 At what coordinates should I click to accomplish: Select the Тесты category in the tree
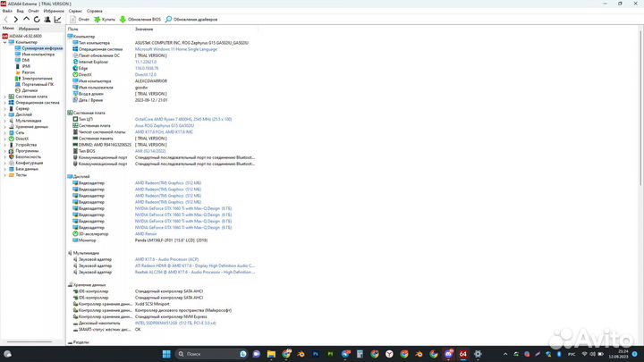[x=21, y=175]
